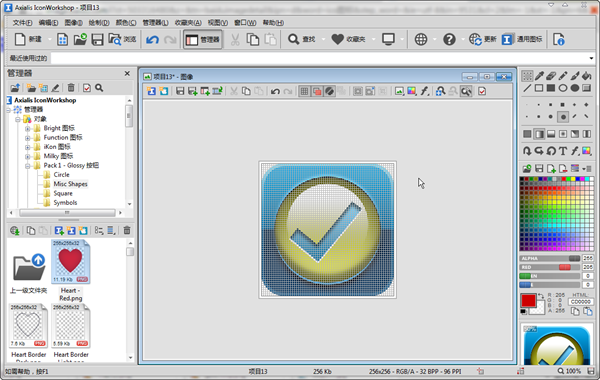This screenshot has height=380, width=600.
Task: Collapse the Pack 1 - Glossy folder
Action: pos(28,166)
